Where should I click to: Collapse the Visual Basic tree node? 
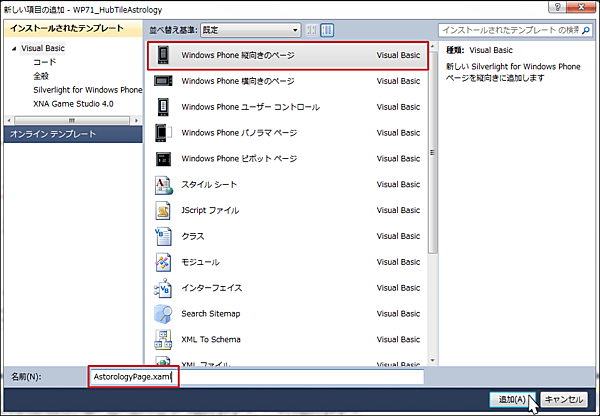(14, 49)
